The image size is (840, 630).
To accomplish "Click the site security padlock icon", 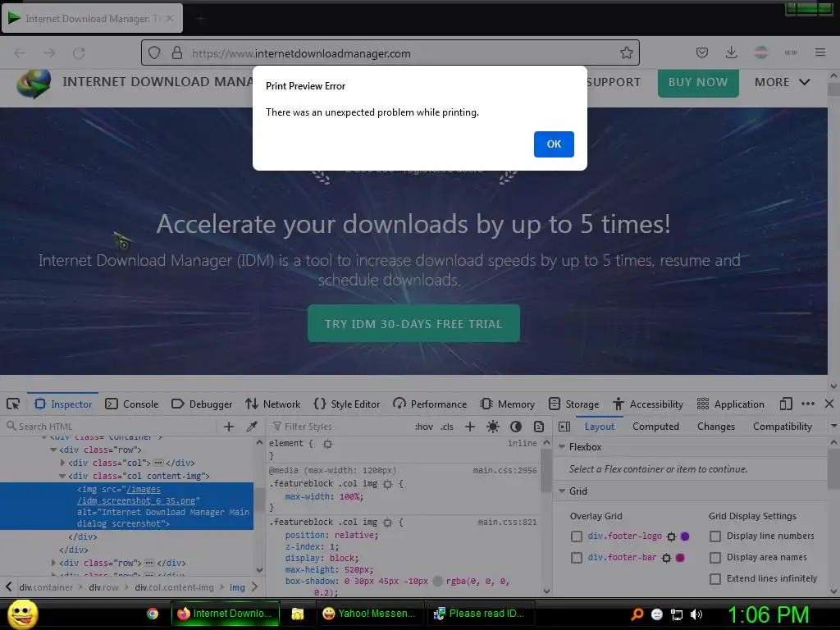I will coord(177,53).
